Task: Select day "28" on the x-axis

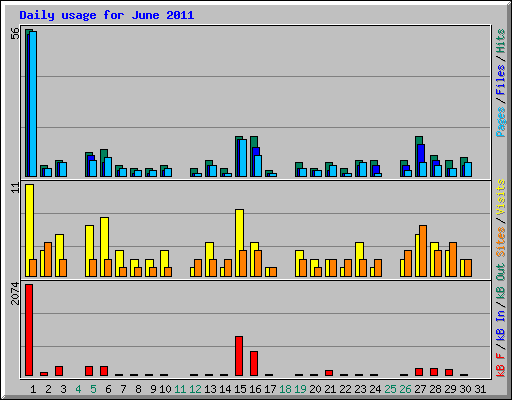Action: pyautogui.click(x=435, y=389)
